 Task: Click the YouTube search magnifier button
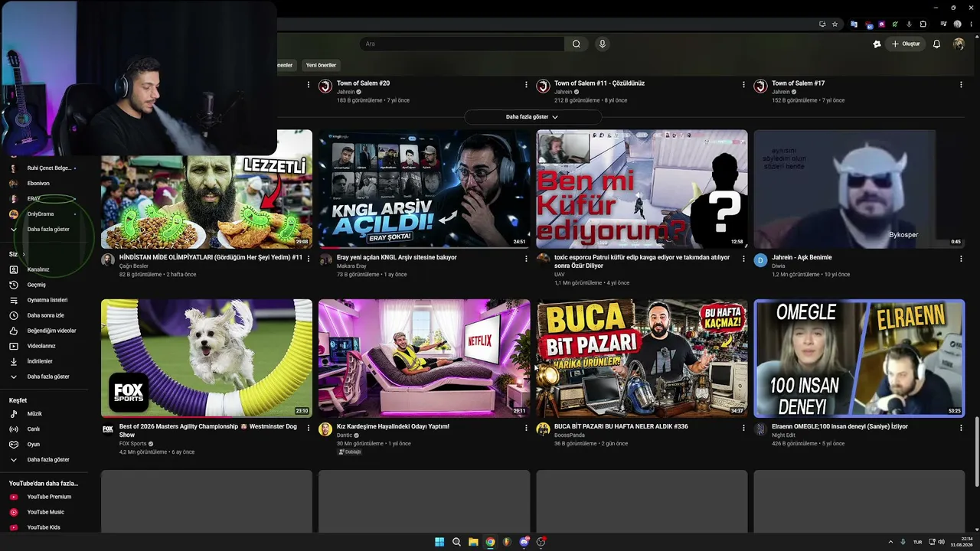click(x=577, y=44)
